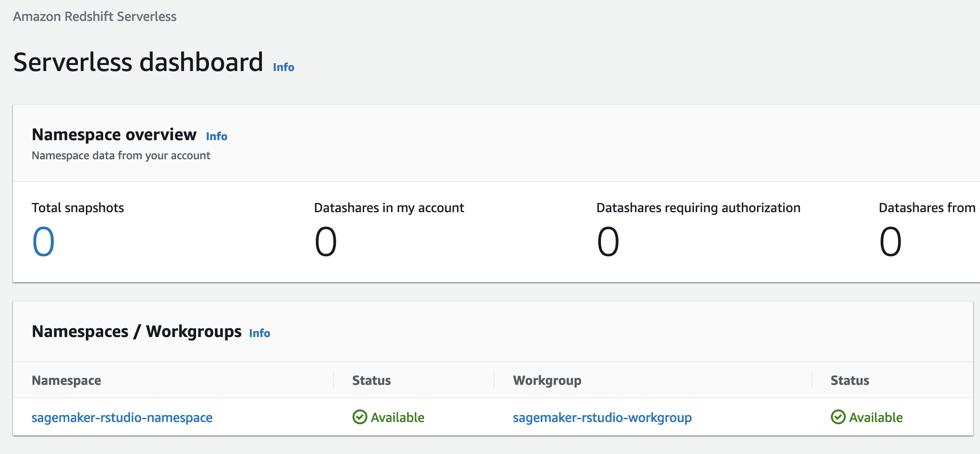980x454 pixels.
Task: Click the Total snapshots label
Action: point(78,208)
